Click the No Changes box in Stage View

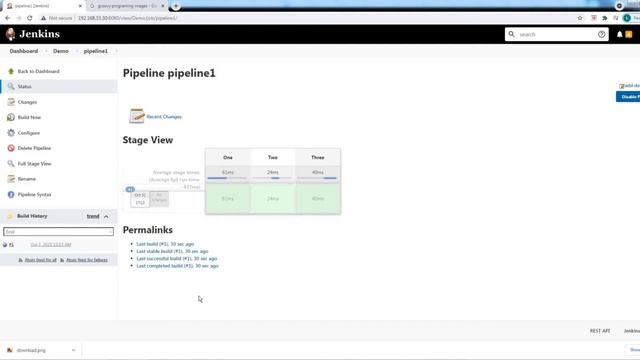coord(159,199)
